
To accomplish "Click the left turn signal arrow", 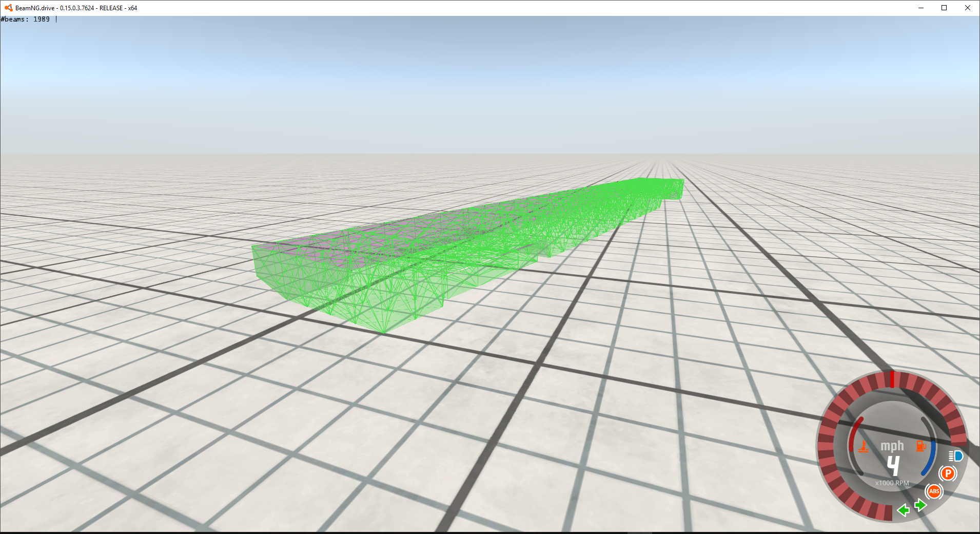I will [904, 510].
